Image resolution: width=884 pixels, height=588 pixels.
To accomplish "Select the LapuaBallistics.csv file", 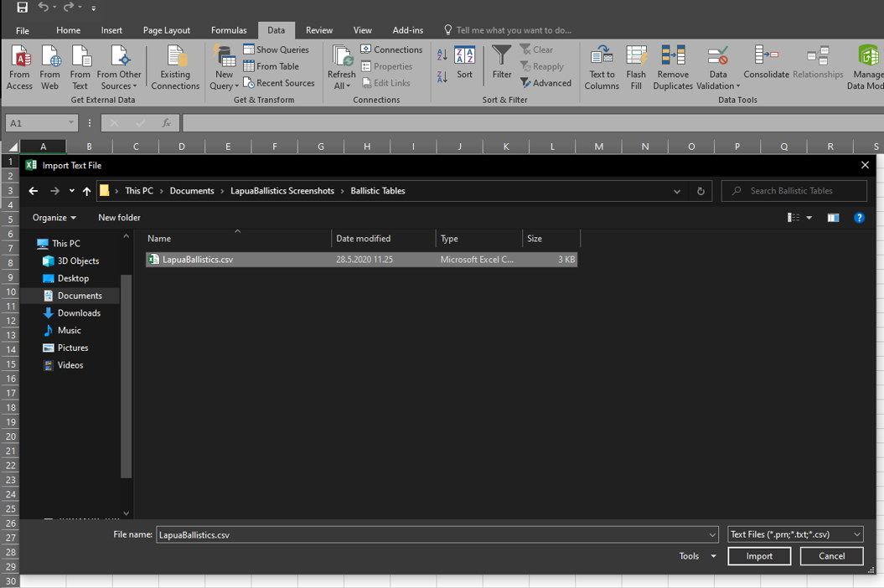I will 361,260.
